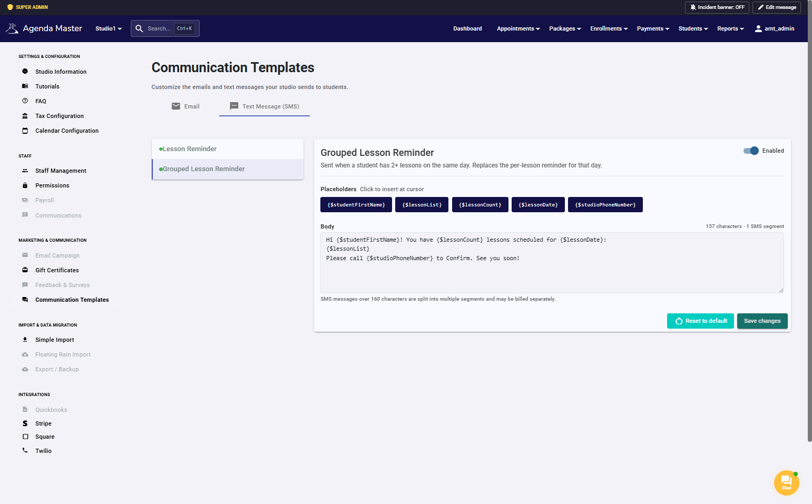Click the Simple Import download icon
Image resolution: width=812 pixels, height=504 pixels.
point(25,340)
